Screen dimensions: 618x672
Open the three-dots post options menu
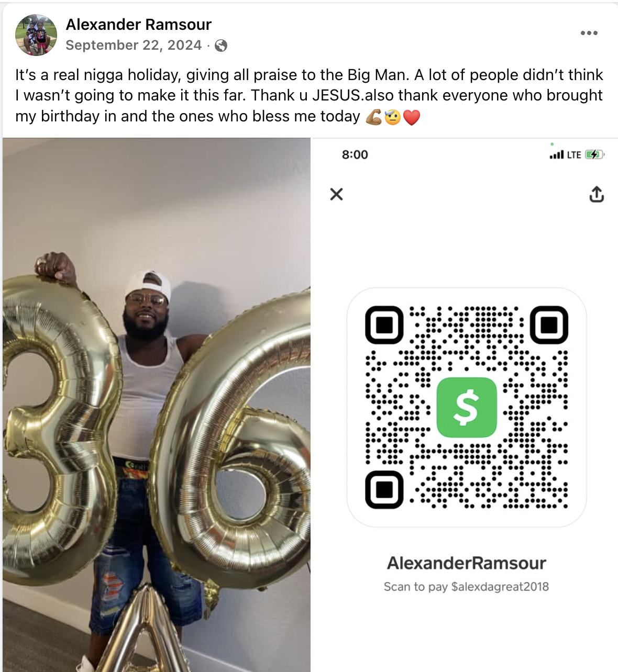click(589, 33)
